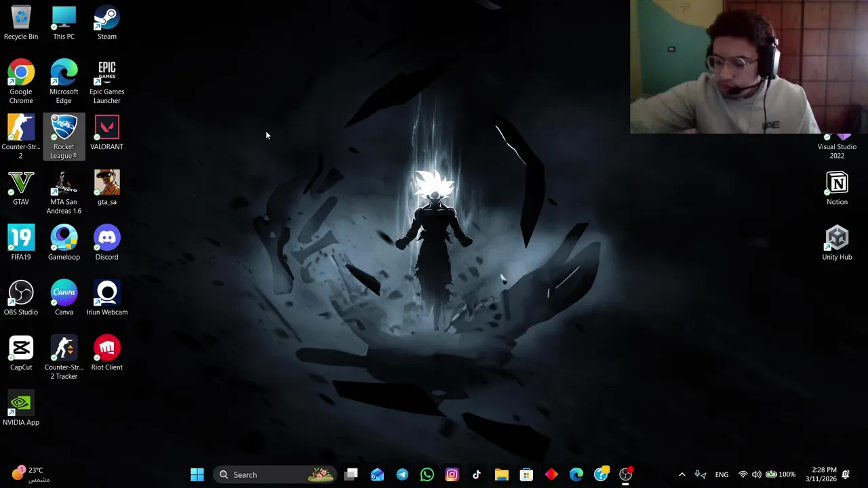This screenshot has height=488, width=868.
Task: Open Task View from the taskbar
Action: pyautogui.click(x=351, y=474)
